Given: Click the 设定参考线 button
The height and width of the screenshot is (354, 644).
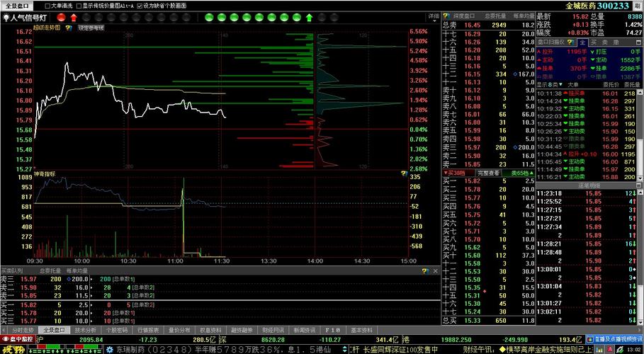Looking at the screenshot, I should click(x=91, y=28).
